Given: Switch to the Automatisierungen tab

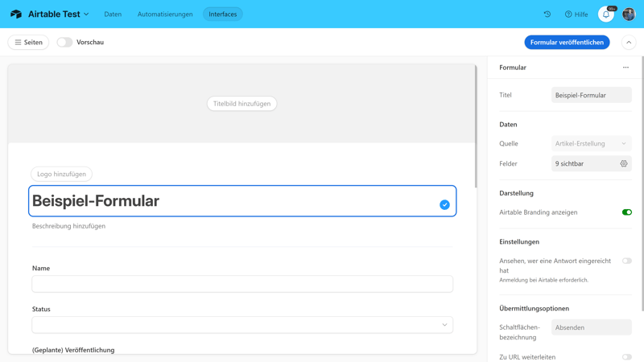Looking at the screenshot, I should tap(165, 14).
